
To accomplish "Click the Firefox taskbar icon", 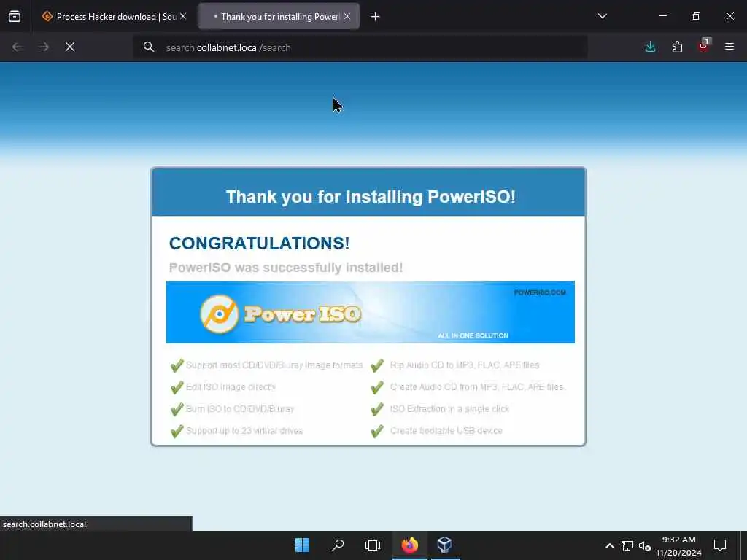I will pyautogui.click(x=409, y=545).
